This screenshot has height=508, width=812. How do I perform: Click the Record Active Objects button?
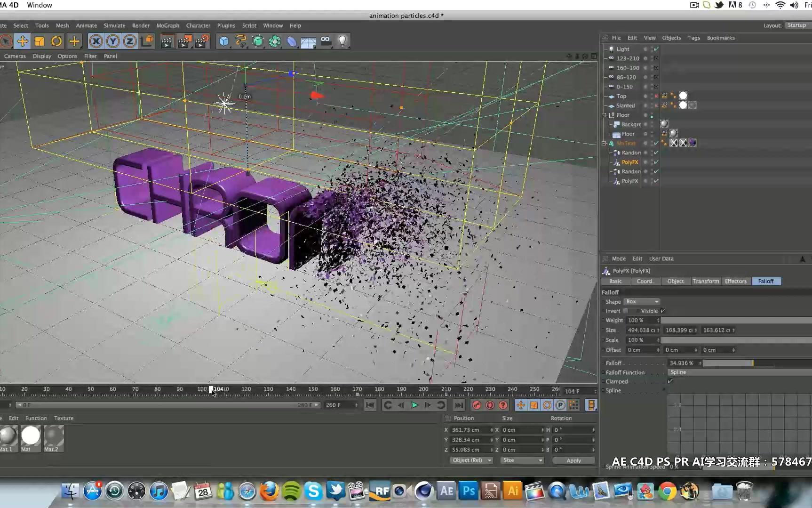[477, 405]
